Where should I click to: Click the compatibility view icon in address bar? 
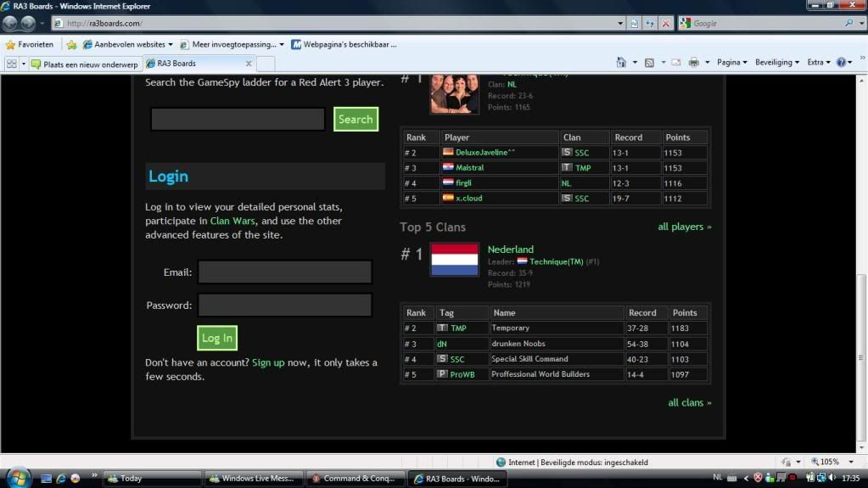(x=635, y=23)
